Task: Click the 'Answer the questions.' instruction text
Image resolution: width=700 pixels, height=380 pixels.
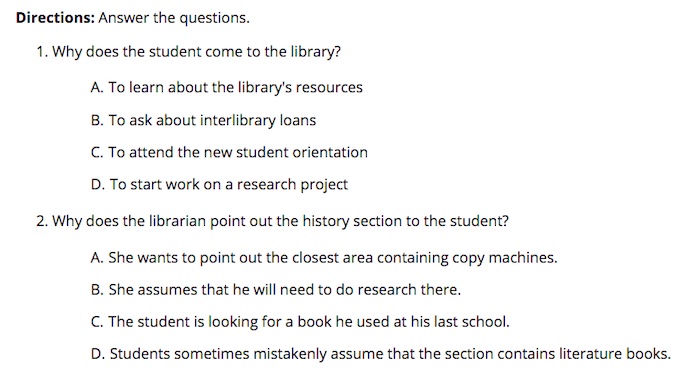Action: point(174,18)
